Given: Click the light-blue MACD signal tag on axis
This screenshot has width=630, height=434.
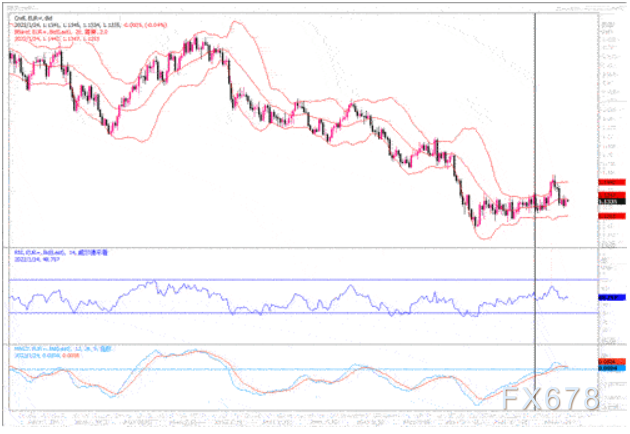Looking at the screenshot, I should coord(612,368).
